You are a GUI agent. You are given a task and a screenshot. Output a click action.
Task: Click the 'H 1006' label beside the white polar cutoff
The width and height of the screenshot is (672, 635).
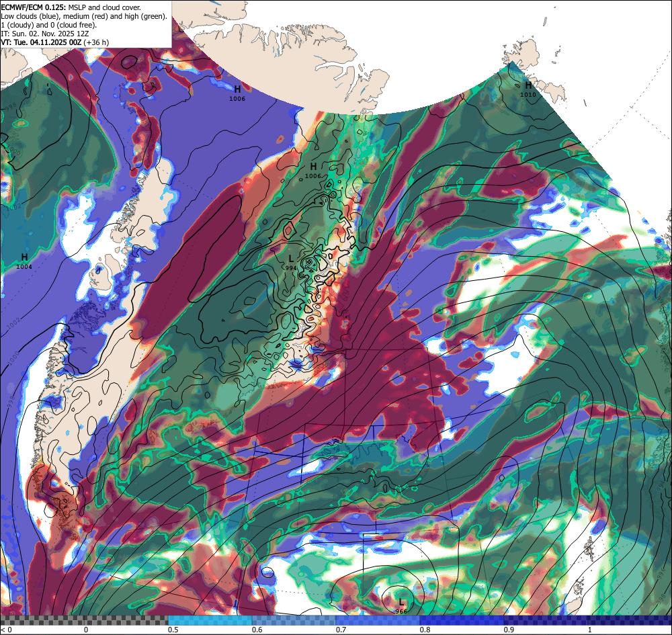coord(237,93)
